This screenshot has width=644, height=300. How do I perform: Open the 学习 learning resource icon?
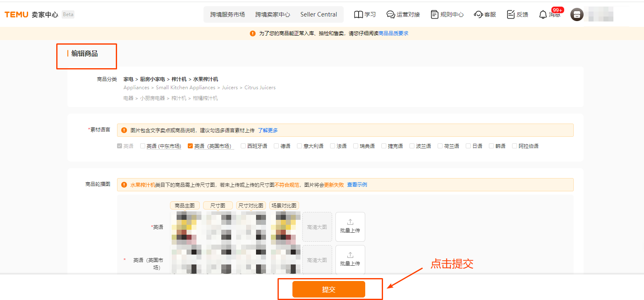365,14
